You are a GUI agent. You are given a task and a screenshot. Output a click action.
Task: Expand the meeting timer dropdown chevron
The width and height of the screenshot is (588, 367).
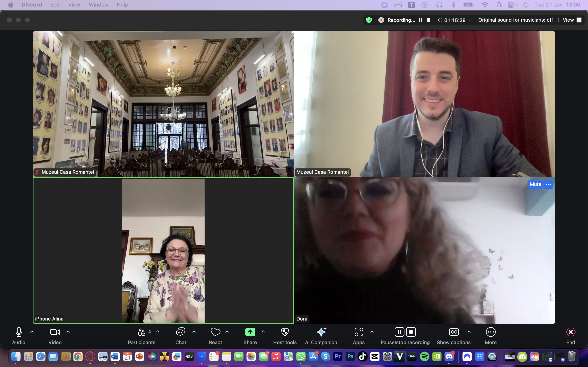[x=470, y=20]
